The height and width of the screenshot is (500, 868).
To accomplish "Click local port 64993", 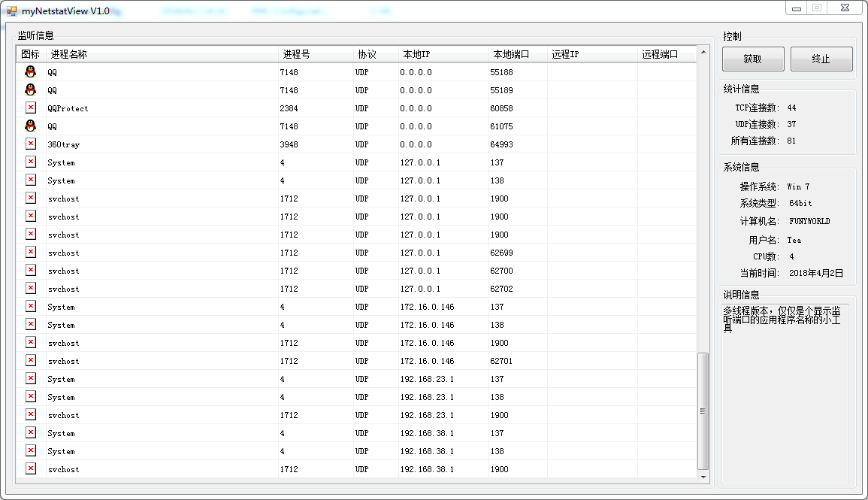I will click(x=501, y=144).
